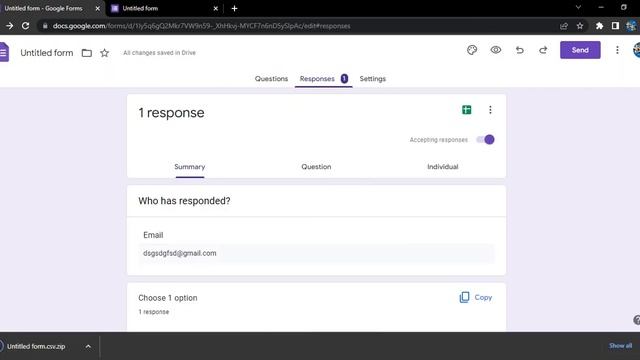This screenshot has width=640, height=360.
Task: Bookmark this page with the star
Action: click(x=580, y=26)
